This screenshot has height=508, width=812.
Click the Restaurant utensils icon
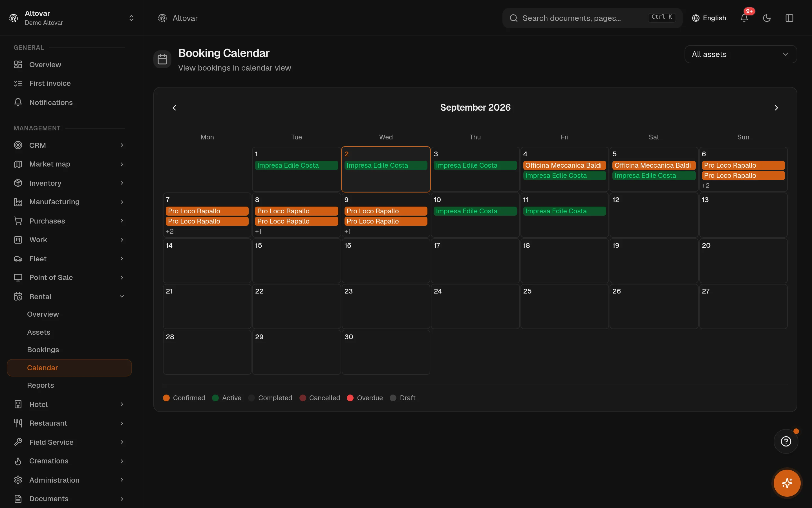click(18, 423)
